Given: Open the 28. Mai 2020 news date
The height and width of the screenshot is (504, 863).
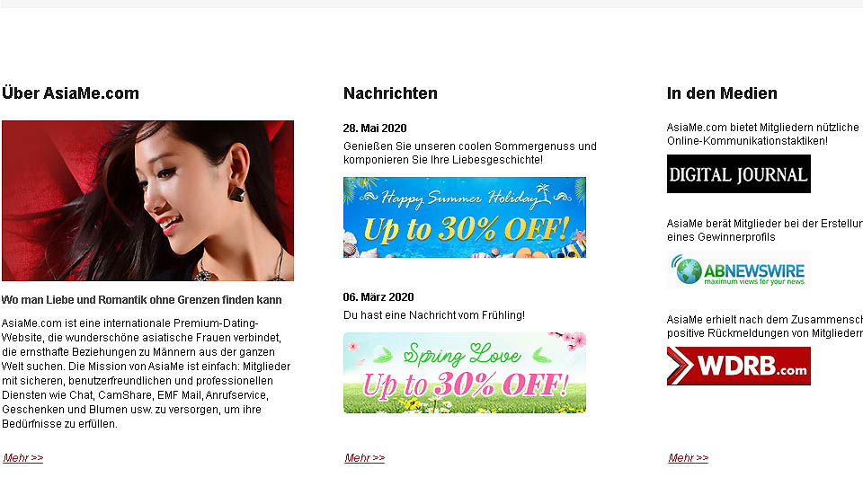Looking at the screenshot, I should (x=375, y=128).
